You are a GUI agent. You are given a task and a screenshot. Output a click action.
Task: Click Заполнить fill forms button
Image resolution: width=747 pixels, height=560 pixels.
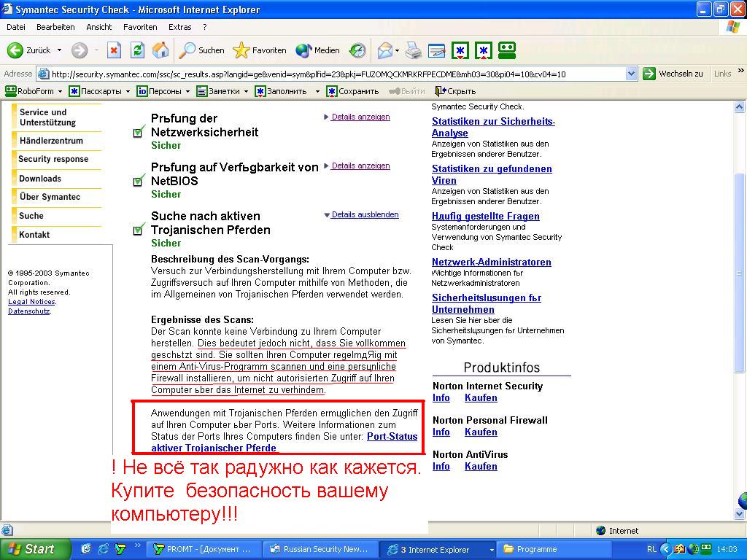click(281, 91)
